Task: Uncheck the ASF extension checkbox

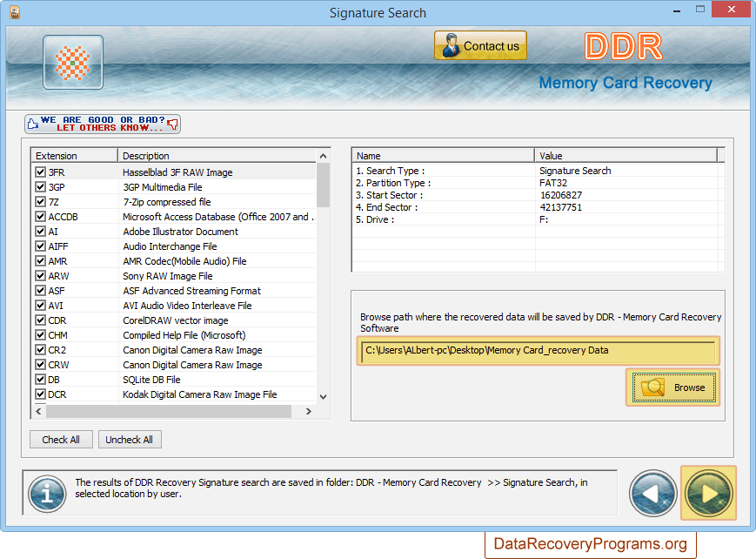Action: [41, 291]
